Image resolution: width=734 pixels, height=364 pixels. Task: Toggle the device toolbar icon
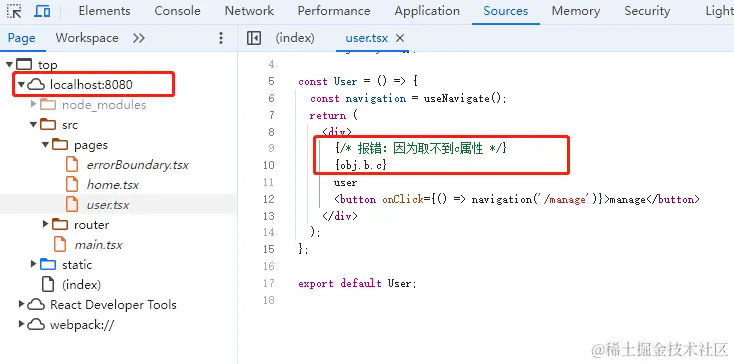pos(43,11)
